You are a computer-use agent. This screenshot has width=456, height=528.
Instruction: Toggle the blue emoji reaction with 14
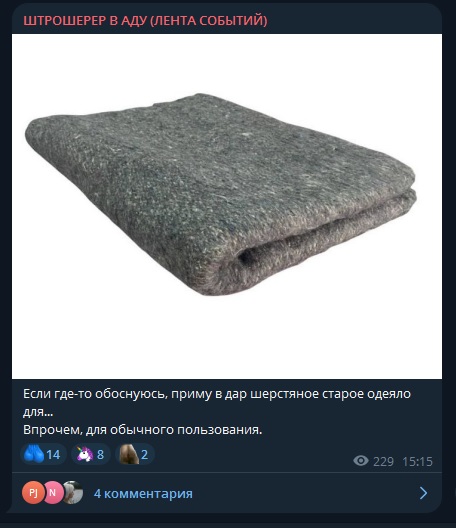(x=43, y=454)
